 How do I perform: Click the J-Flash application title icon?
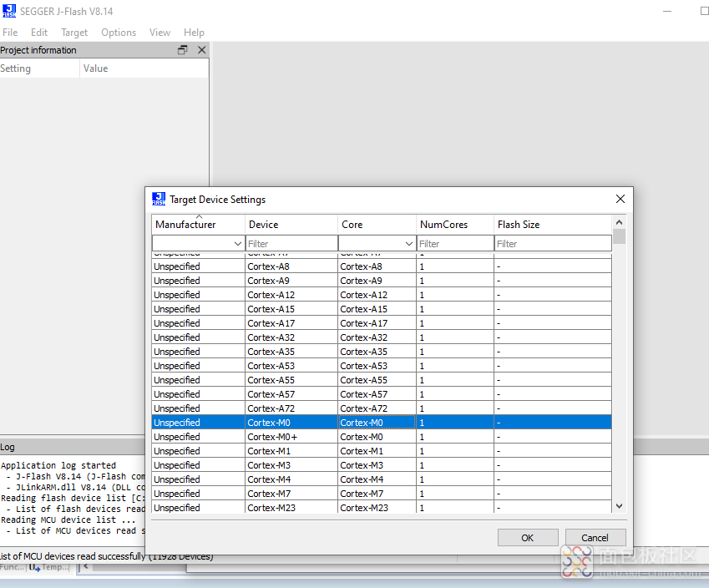pos(9,11)
